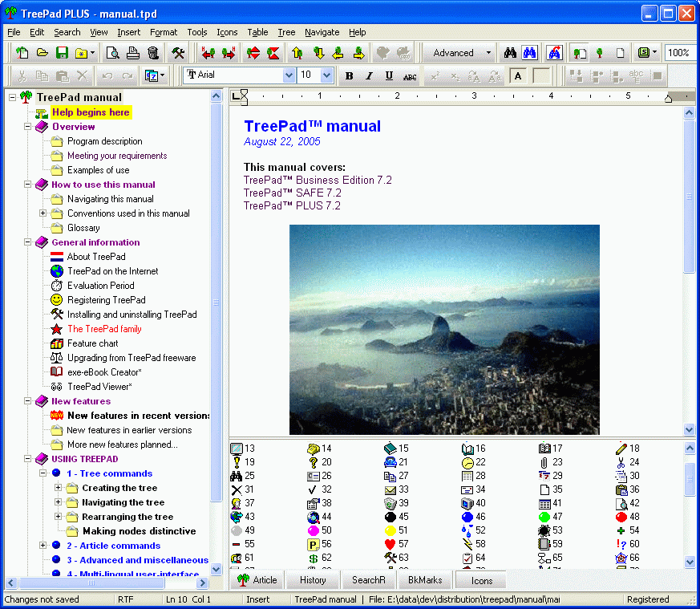
Task: Open the Insert menu
Action: point(128,32)
